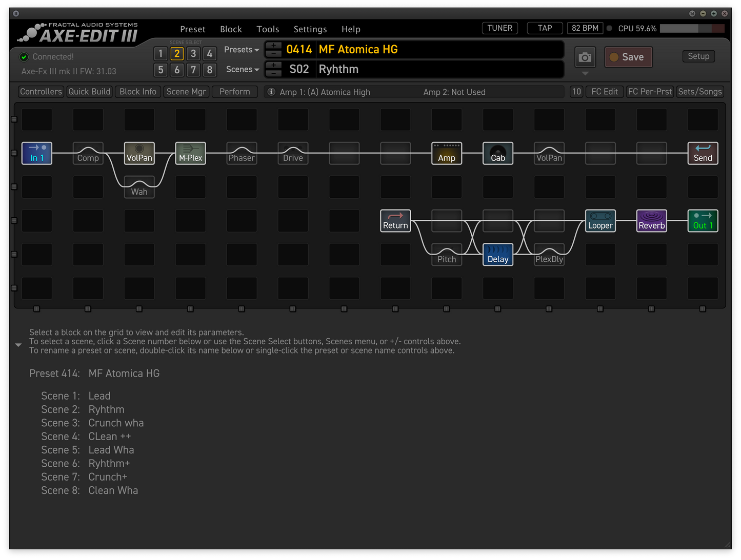The image size is (741, 560).
Task: Switch to scene 8 in Scene Select
Action: click(x=209, y=70)
